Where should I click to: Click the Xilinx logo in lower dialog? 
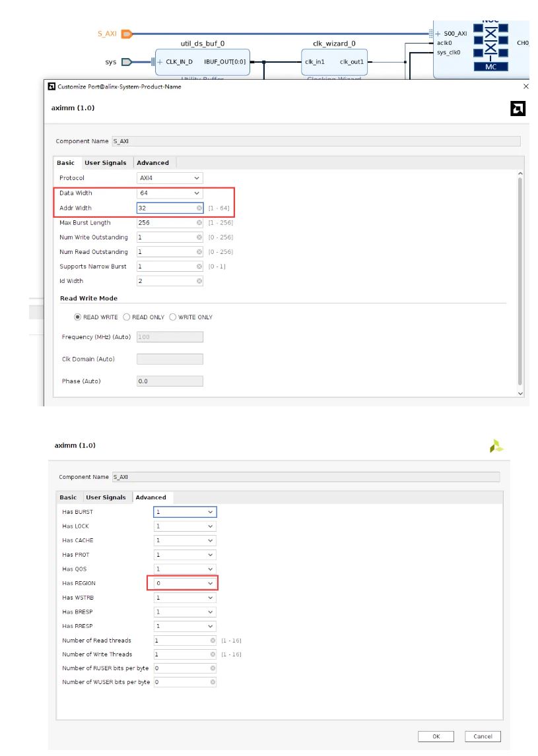[496, 446]
